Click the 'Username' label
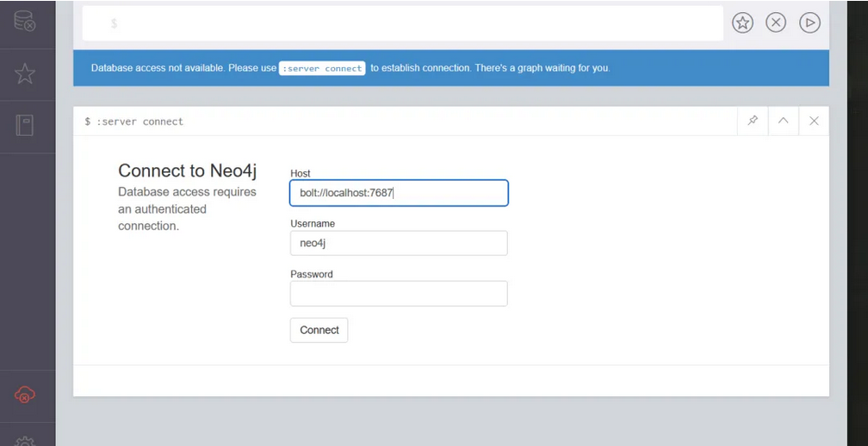The image size is (868, 446). (x=313, y=224)
